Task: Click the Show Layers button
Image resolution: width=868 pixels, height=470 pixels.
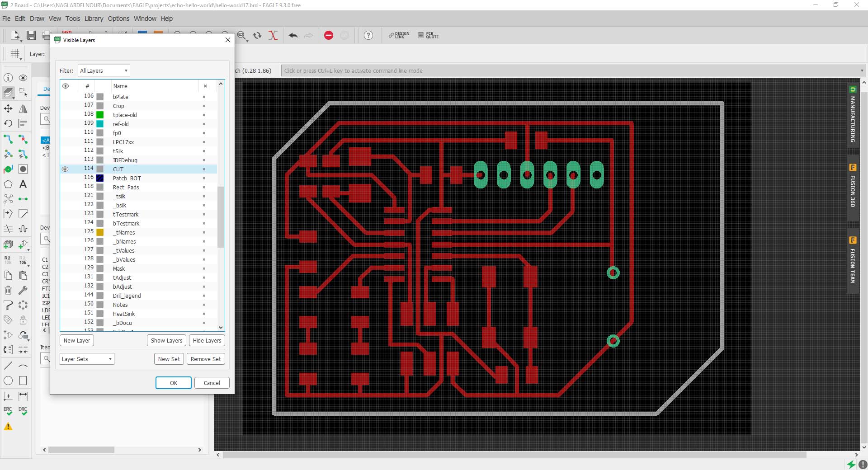Action: [x=166, y=340]
